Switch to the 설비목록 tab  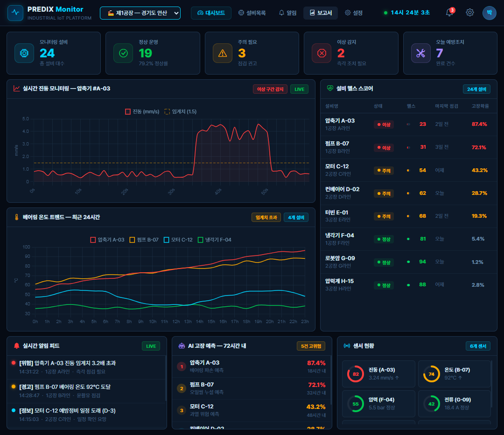(252, 13)
